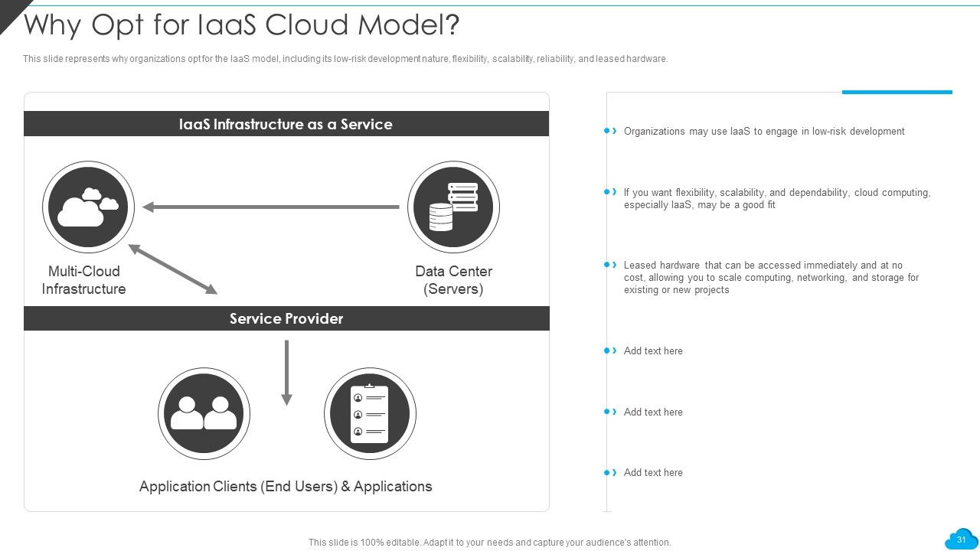Click the Multi-Cloud Infrastructure cloud icon
This screenshot has height=551, width=980.
[x=88, y=207]
